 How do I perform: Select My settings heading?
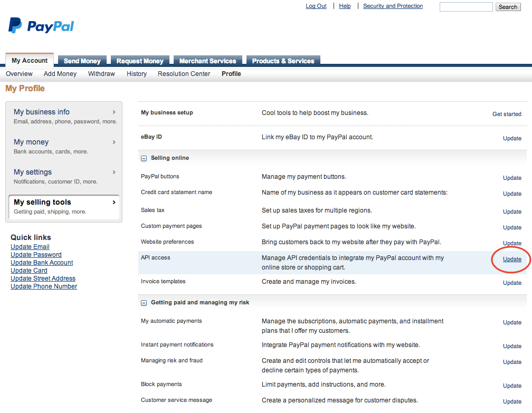click(33, 172)
